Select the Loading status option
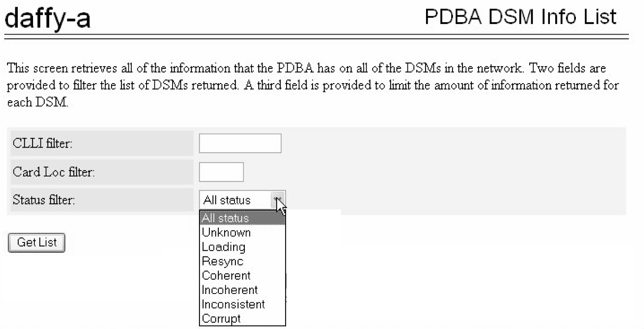Screen dimensions: 644x329 click(223, 247)
